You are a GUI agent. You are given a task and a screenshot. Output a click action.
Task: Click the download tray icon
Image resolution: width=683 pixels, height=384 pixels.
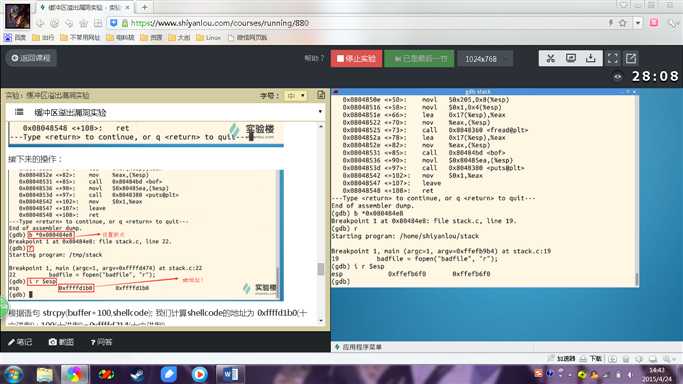pyautogui.click(x=591, y=58)
